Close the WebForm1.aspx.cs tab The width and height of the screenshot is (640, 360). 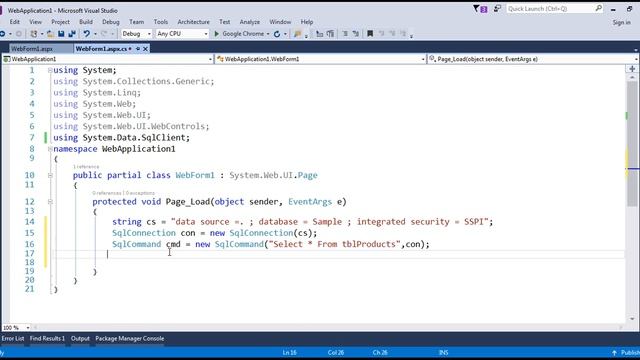tap(145, 49)
